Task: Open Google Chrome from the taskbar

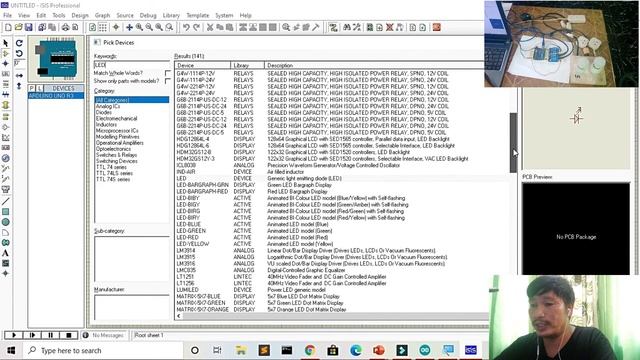Action: (x=310, y=350)
